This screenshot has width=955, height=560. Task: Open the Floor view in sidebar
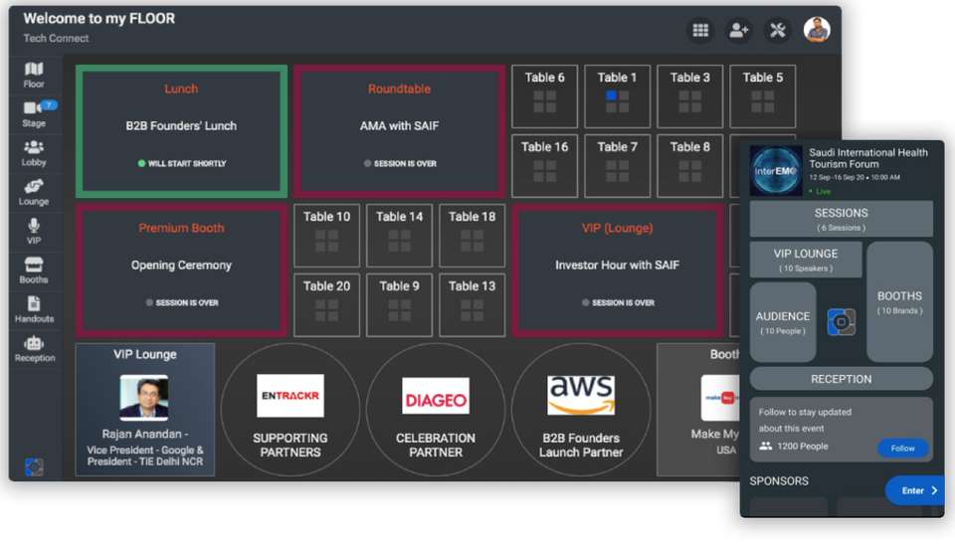point(34,75)
